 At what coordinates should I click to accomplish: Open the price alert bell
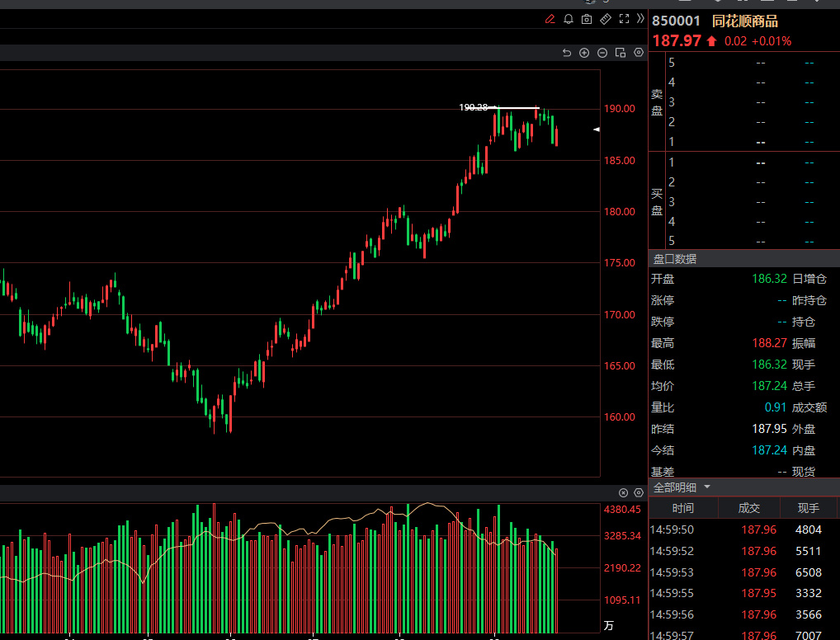[569, 19]
